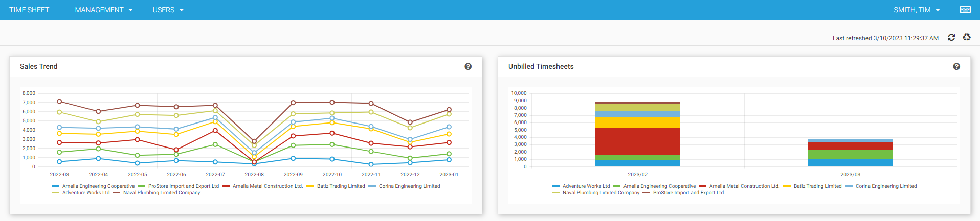980x221 pixels.
Task: Toggle Batiz Trading Limited in Unbilled Timesheets legend
Action: (812, 186)
